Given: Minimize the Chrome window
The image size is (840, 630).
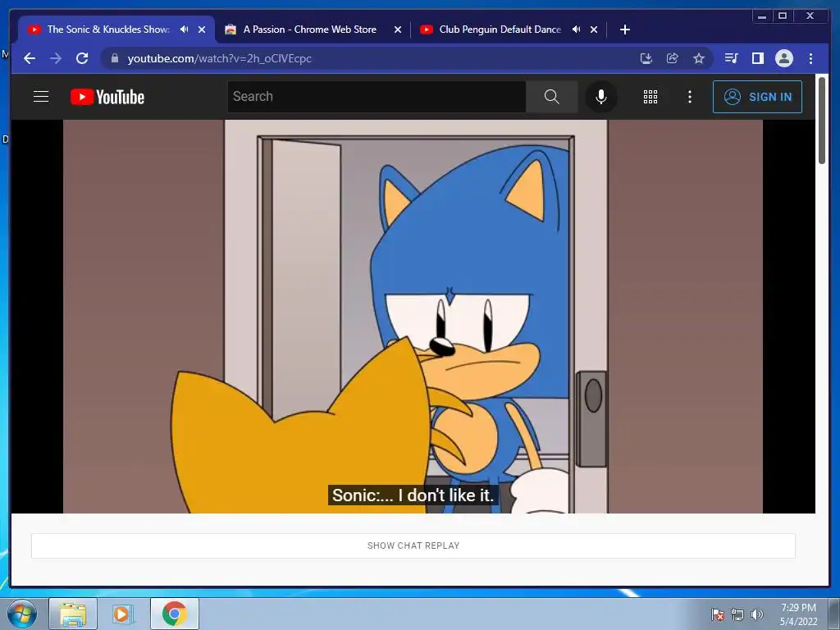Looking at the screenshot, I should (x=762, y=16).
